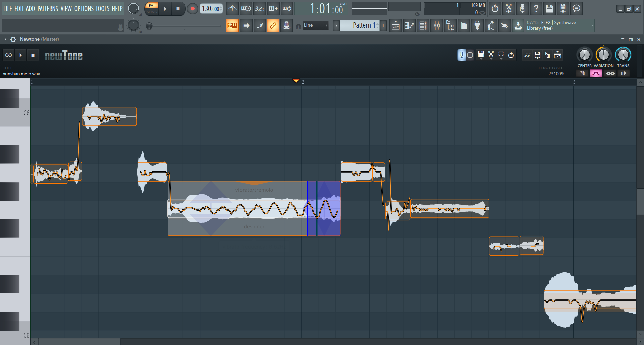Open the help question mark icon
This screenshot has height=345, width=644.
coord(536,9)
